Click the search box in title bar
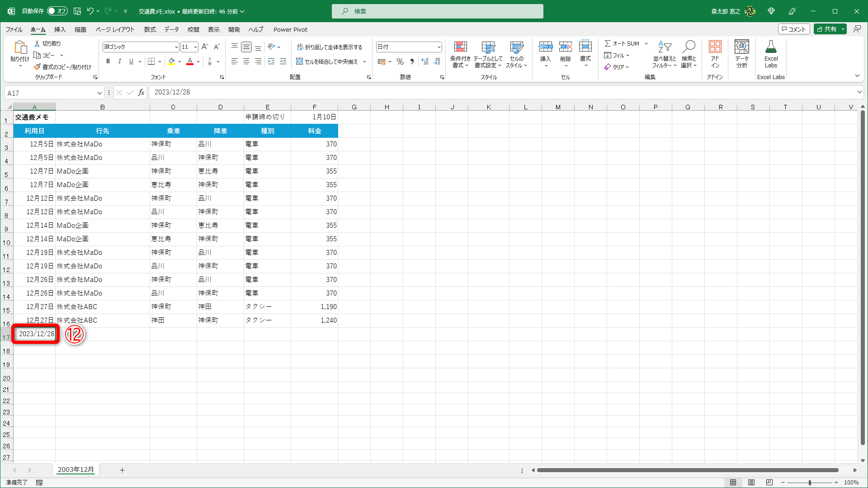The height and width of the screenshot is (488, 868). [x=437, y=11]
